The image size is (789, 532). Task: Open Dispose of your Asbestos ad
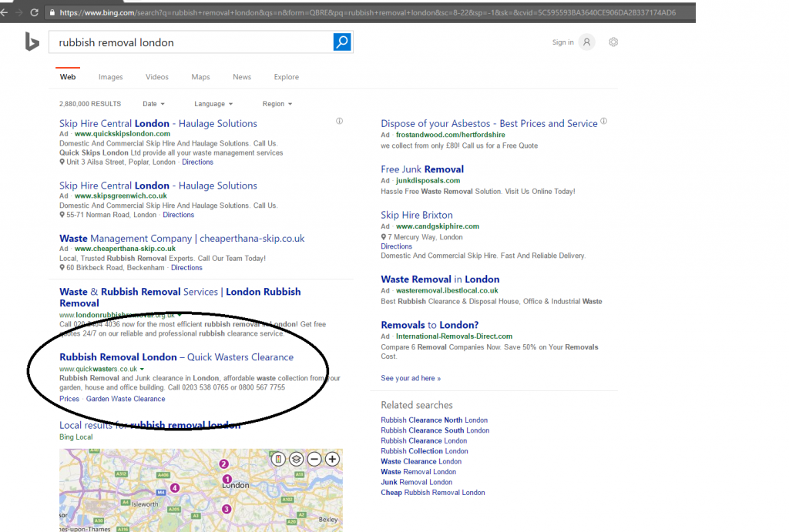coord(489,123)
